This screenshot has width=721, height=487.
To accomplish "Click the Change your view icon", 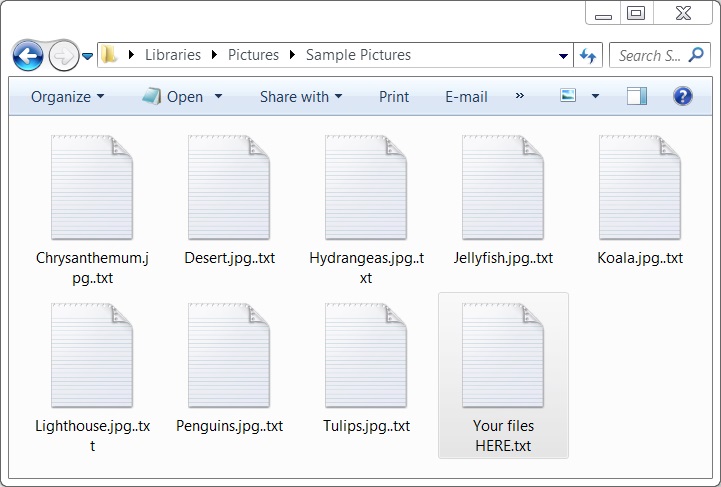I will click(x=568, y=96).
